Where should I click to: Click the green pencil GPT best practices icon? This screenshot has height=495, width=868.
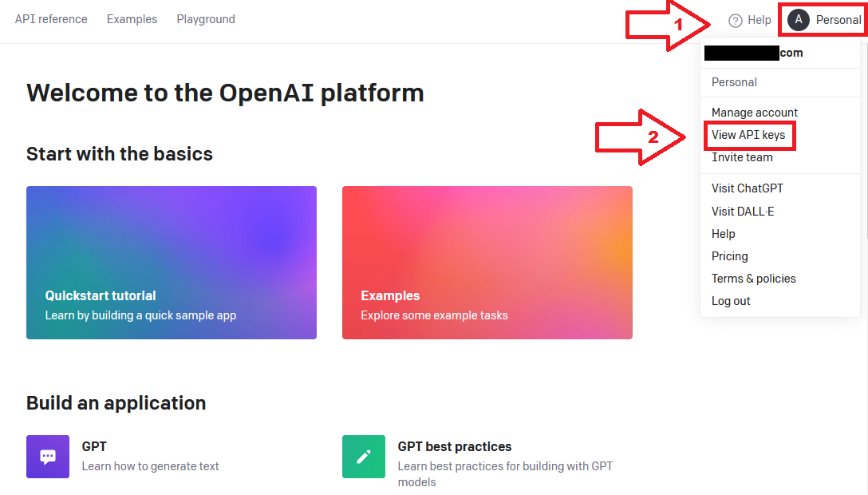pyautogui.click(x=363, y=456)
